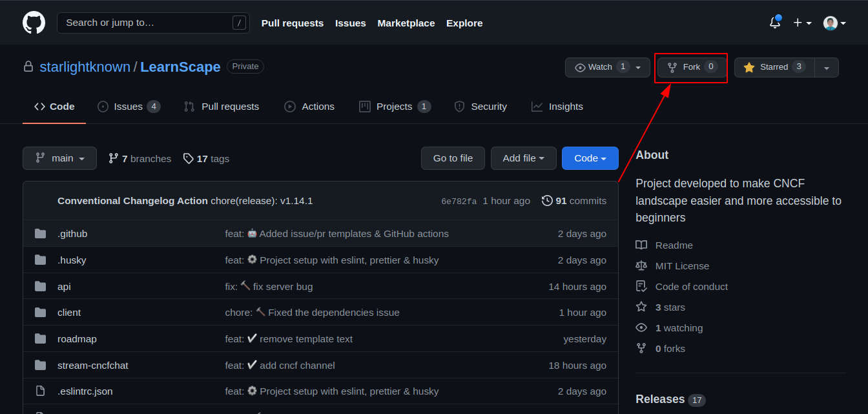Go to Marketplace

[406, 23]
